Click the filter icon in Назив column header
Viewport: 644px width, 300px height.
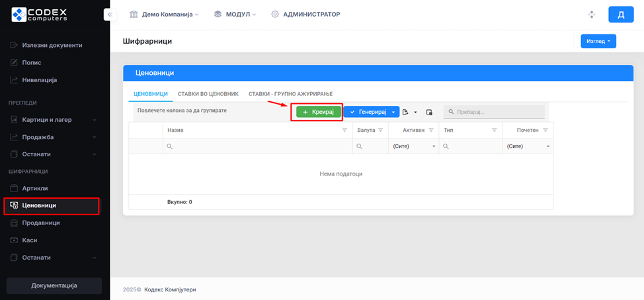pyautogui.click(x=344, y=130)
